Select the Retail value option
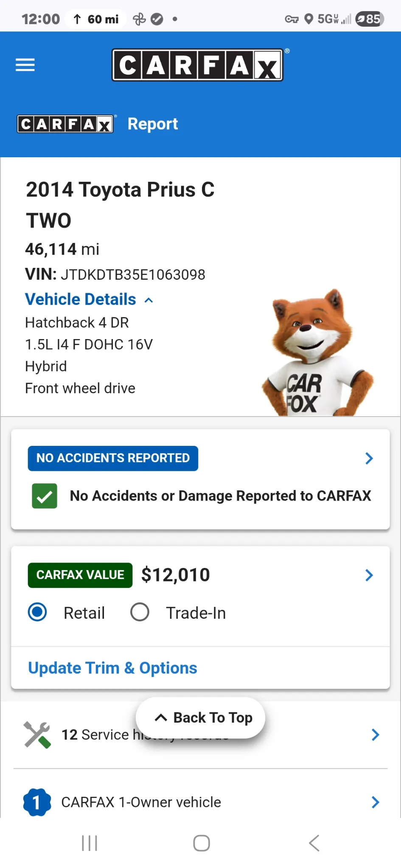This screenshot has height=868, width=401. click(x=37, y=612)
